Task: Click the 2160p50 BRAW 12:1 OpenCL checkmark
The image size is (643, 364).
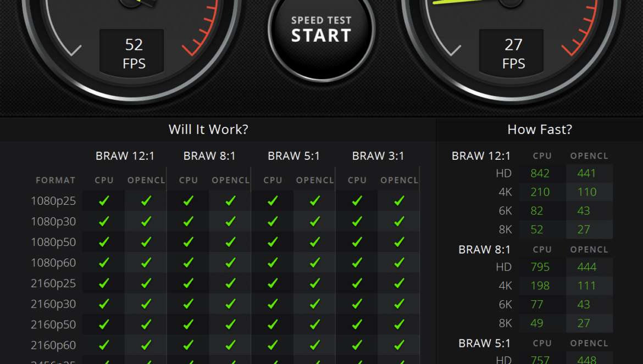Action: click(146, 324)
